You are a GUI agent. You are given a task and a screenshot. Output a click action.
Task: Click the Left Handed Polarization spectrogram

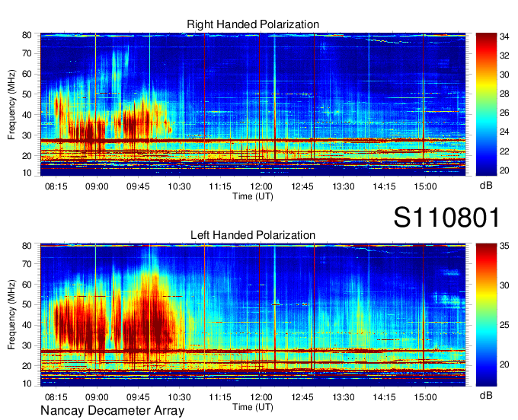(x=253, y=315)
